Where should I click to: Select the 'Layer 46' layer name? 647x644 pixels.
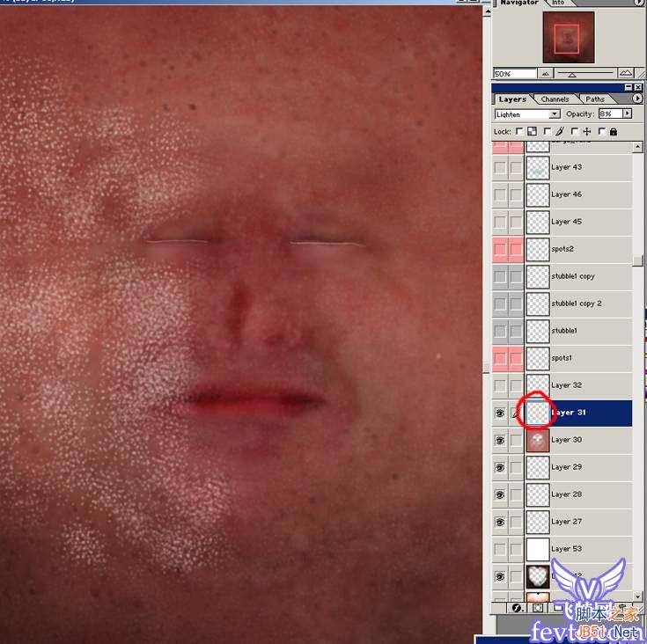click(567, 194)
